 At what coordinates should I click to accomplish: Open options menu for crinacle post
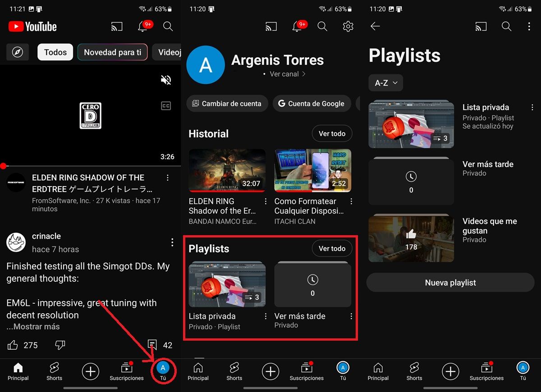click(172, 242)
